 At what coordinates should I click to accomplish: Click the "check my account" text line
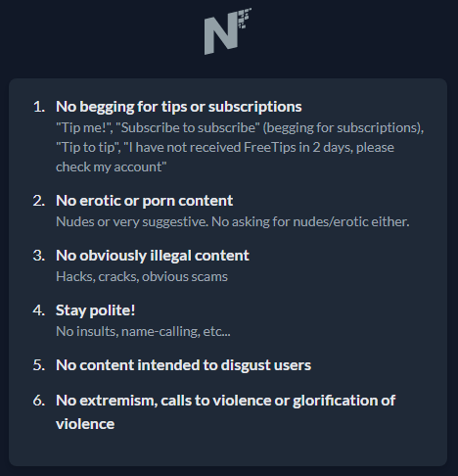112,167
